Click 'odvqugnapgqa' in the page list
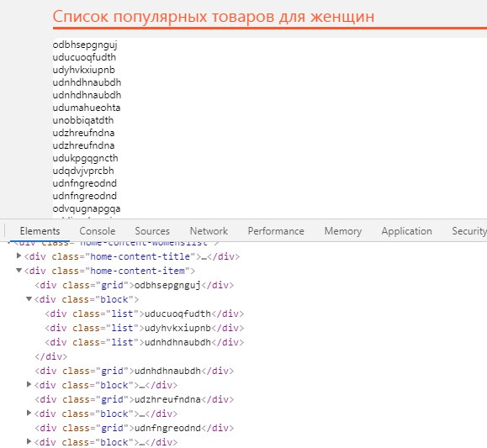The image size is (487, 448). 87,208
